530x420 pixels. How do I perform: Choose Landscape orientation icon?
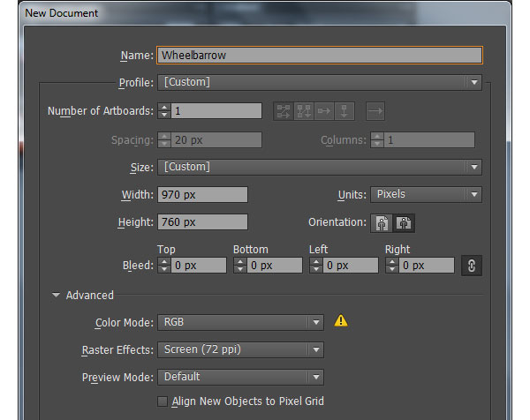pyautogui.click(x=404, y=223)
